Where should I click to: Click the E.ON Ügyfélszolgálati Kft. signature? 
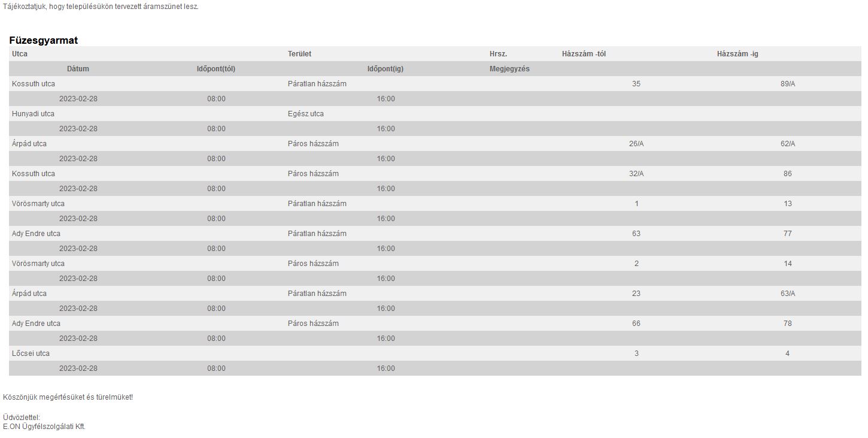[44, 427]
